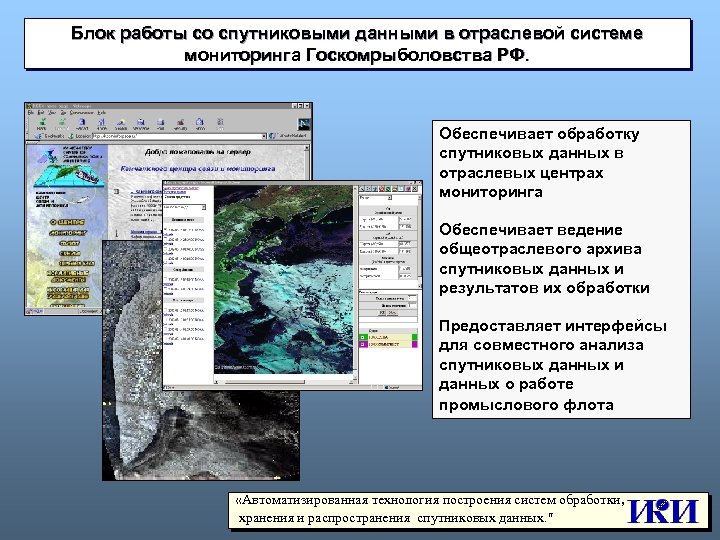Open the Communicator menu in Netscape

[82, 112]
